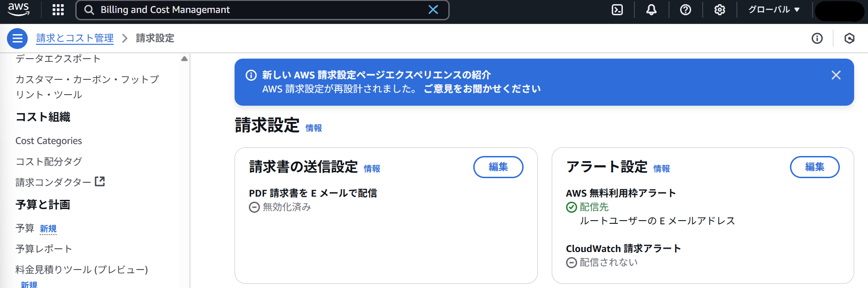Image resolution: width=868 pixels, height=288 pixels.
Task: Click the PDF 請求書を E メールで配信 label
Action: point(313,193)
